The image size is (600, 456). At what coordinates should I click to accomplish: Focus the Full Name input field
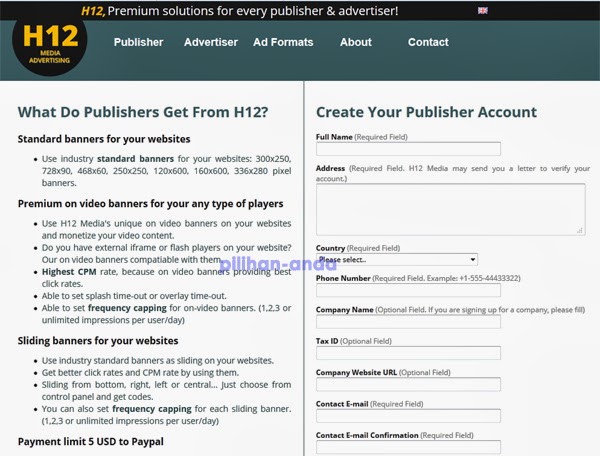pos(408,149)
